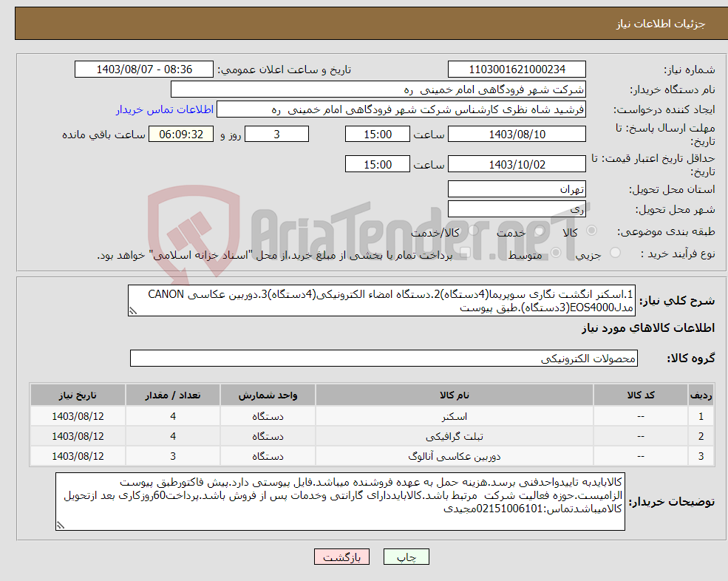This screenshot has width=728, height=581.
Task: Click the remaining days field showing 3
Action: tap(276, 135)
